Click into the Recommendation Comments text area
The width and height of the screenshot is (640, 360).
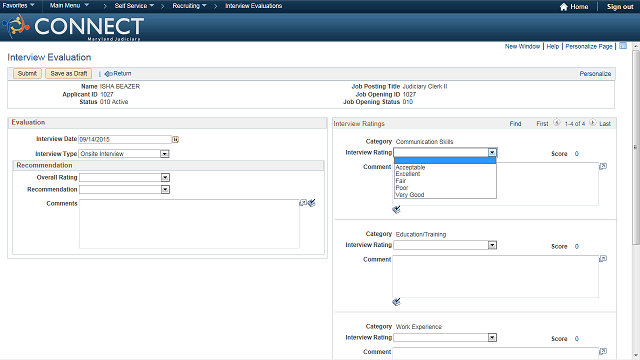(189, 224)
